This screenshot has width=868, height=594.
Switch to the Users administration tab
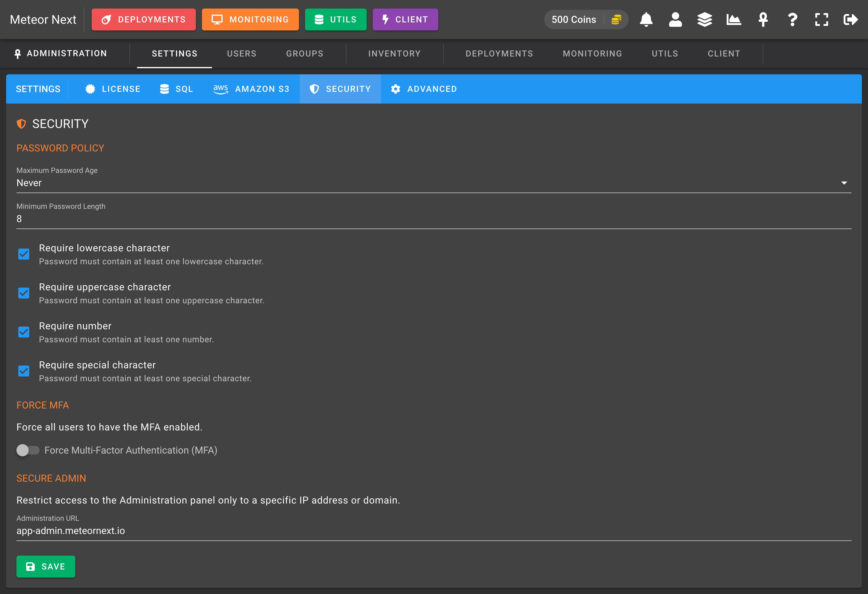point(242,53)
